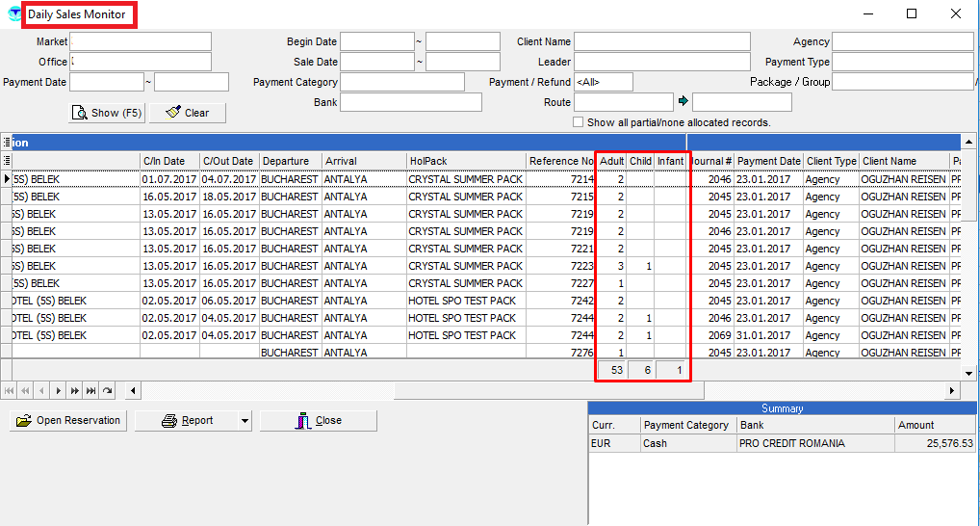The image size is (980, 526).
Task: Open the Payment / Refund dropdown
Action: pyautogui.click(x=603, y=82)
